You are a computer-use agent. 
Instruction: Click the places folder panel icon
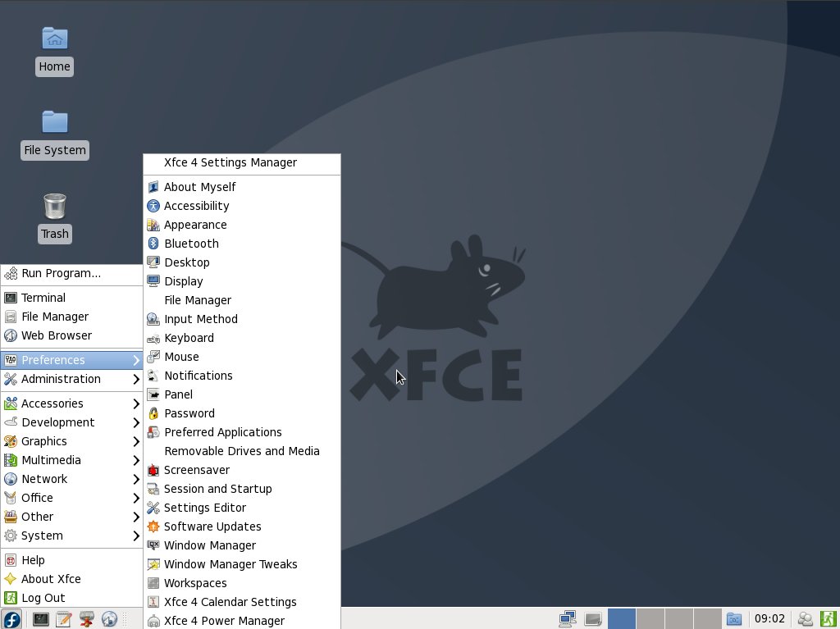(734, 619)
